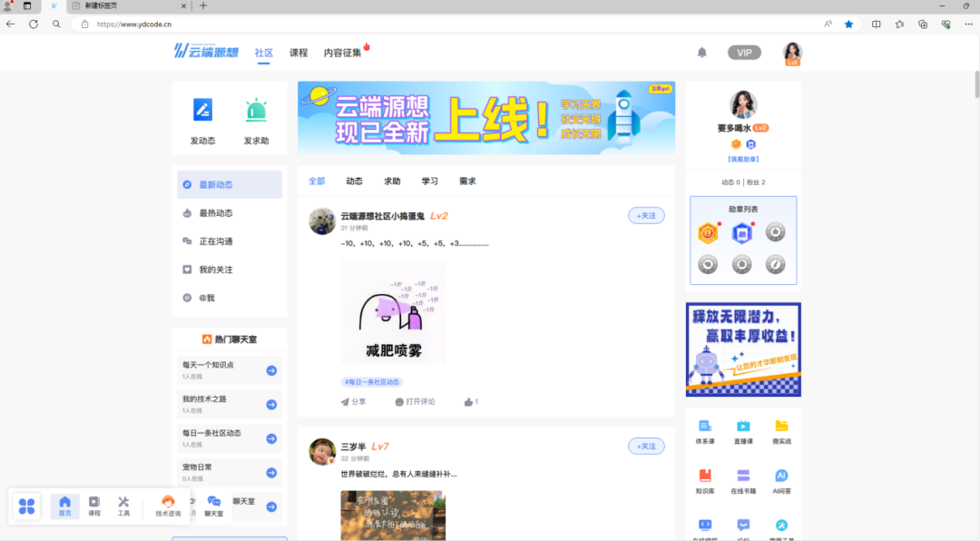Viewport: 980px width, 541px height.
Task: Select the 全部 feed tab
Action: [x=317, y=181]
